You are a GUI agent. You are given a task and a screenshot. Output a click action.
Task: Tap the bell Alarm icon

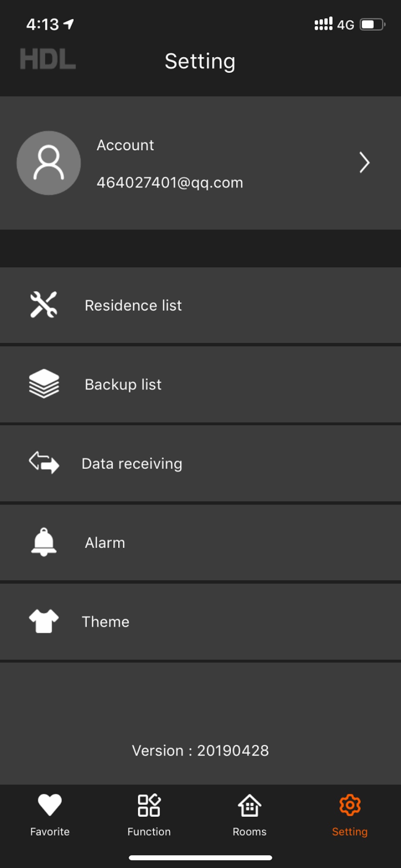click(44, 542)
